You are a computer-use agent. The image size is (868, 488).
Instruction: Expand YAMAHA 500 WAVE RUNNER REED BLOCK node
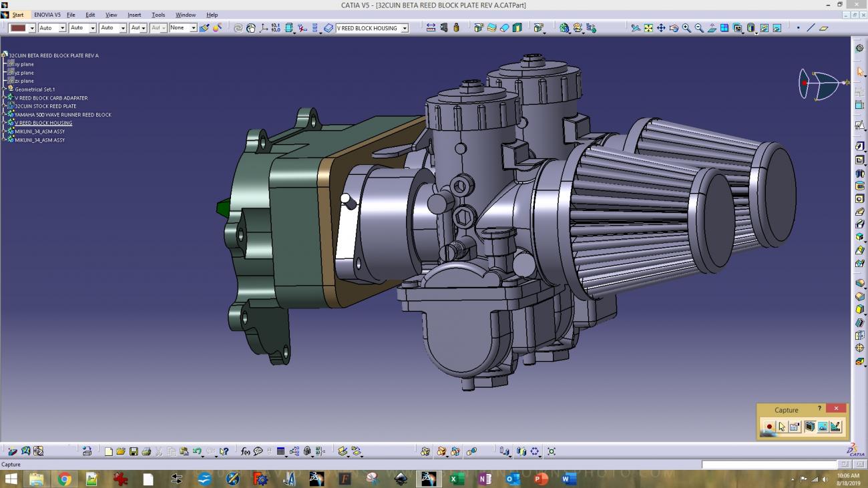coord(4,115)
